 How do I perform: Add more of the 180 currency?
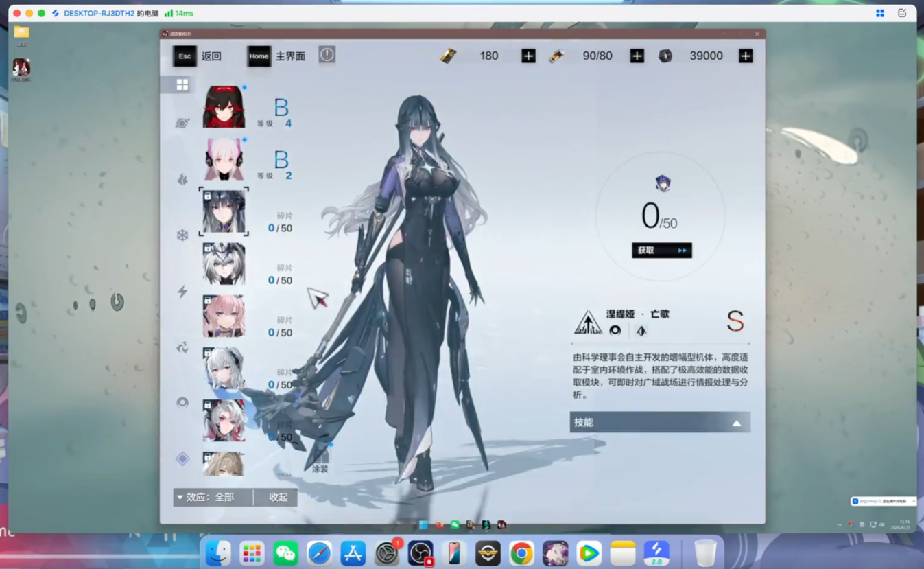click(528, 56)
